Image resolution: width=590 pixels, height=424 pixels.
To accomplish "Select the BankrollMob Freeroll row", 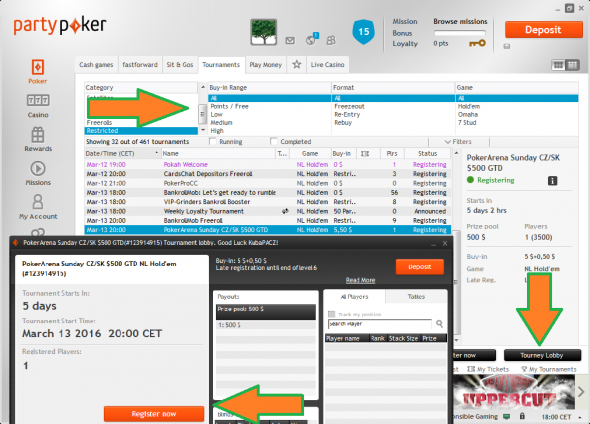I will [x=267, y=220].
